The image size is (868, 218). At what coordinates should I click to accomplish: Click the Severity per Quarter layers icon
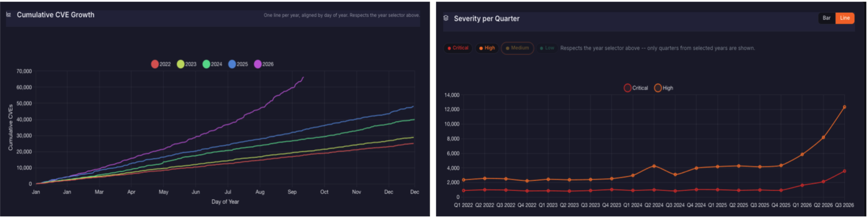pyautogui.click(x=446, y=18)
